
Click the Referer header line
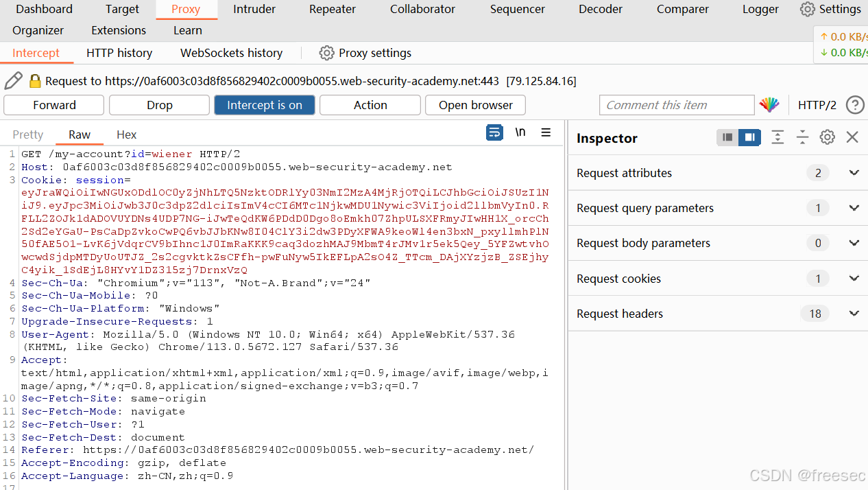[278, 450]
